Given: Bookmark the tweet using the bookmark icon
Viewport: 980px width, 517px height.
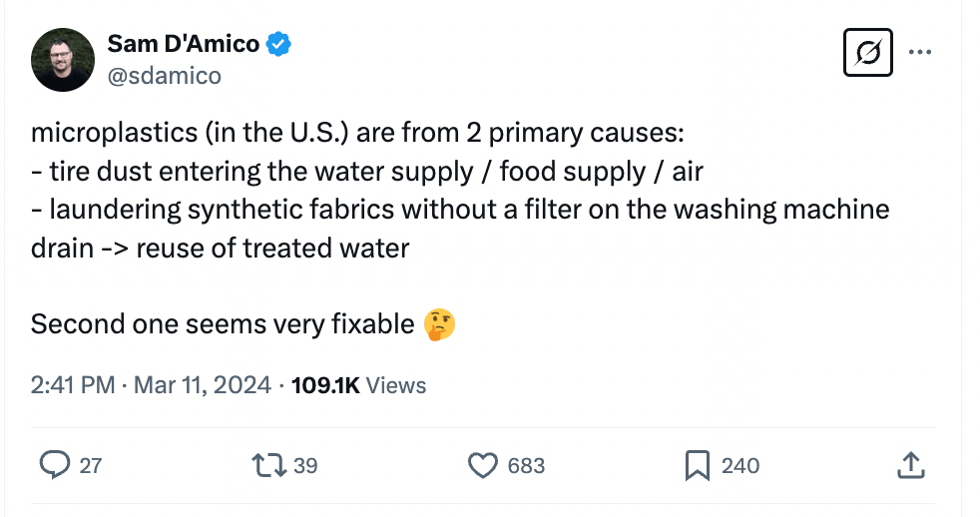Looking at the screenshot, I should click(x=697, y=465).
